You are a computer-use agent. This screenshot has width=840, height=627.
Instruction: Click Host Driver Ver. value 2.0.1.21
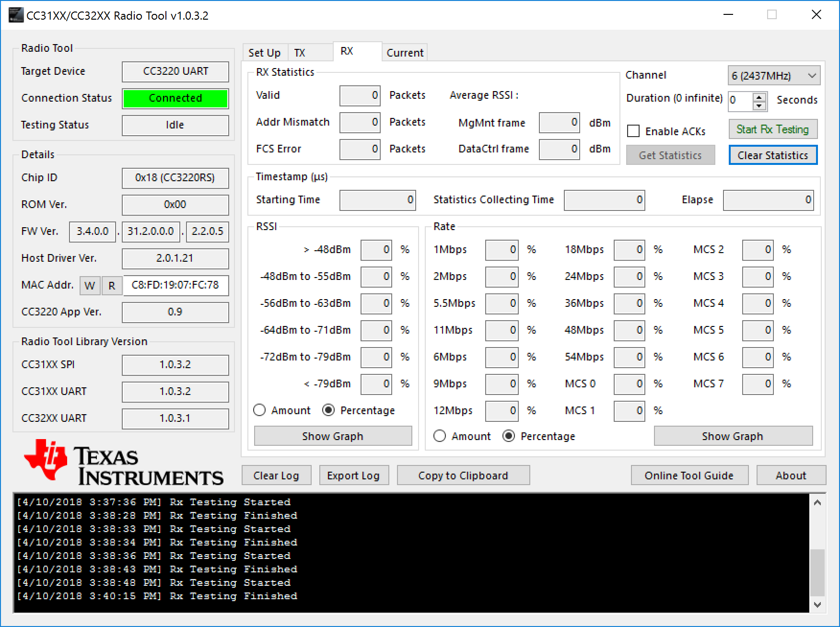(175, 258)
